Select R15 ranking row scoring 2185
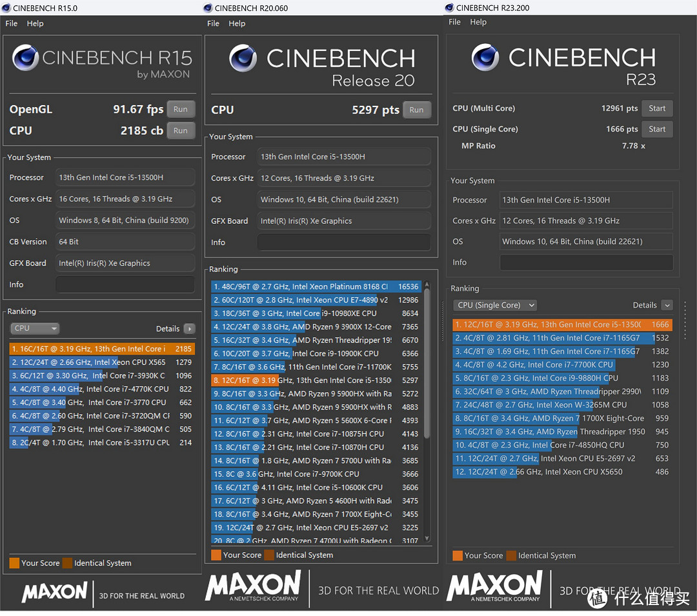Image resolution: width=697 pixels, height=616 pixels. click(102, 349)
